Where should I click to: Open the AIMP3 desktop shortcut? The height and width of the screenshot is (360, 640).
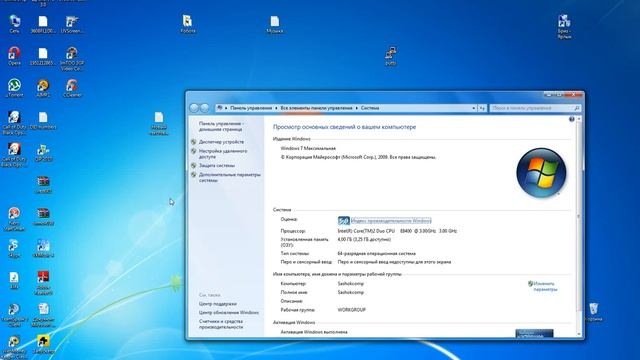[x=43, y=88]
